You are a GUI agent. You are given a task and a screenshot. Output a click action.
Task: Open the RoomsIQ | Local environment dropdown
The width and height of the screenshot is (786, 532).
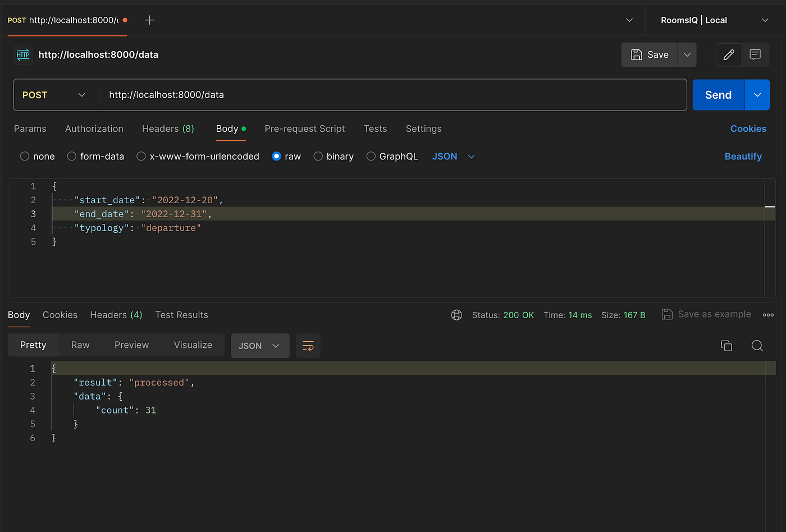714,20
